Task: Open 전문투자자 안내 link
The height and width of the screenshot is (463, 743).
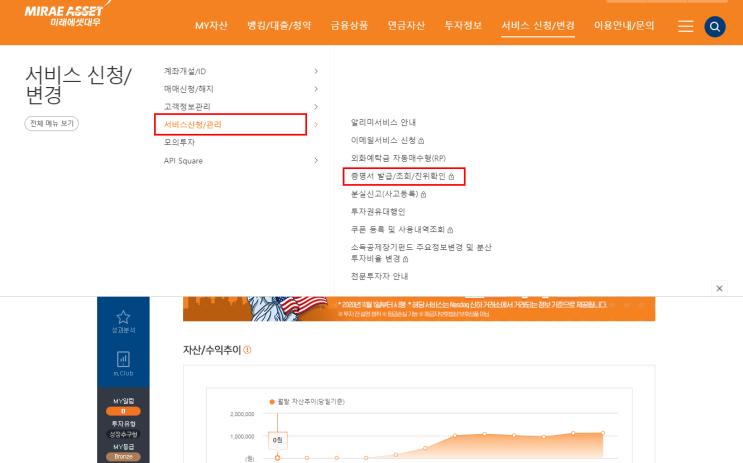Action: pos(380,276)
